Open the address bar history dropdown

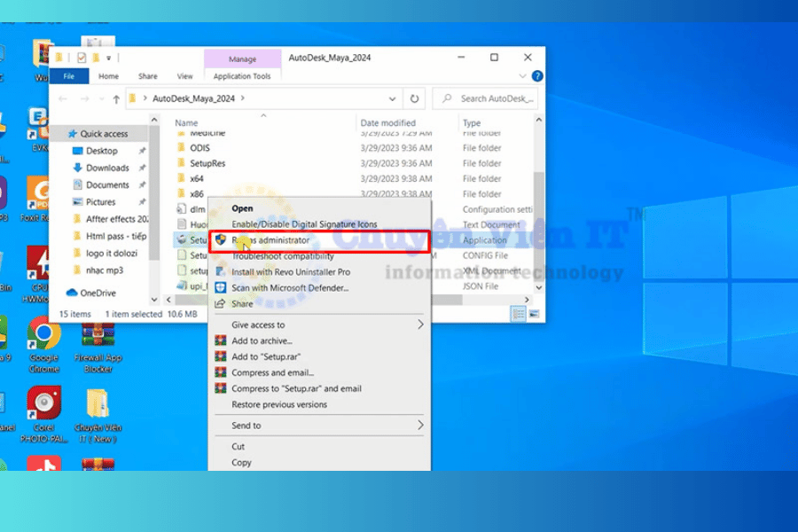click(392, 98)
